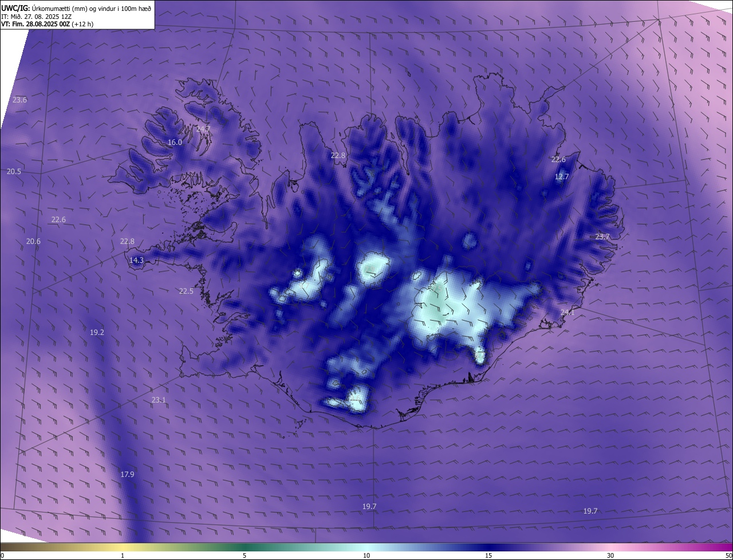
Task: Select the 14.3 value label
Action: pyautogui.click(x=136, y=260)
